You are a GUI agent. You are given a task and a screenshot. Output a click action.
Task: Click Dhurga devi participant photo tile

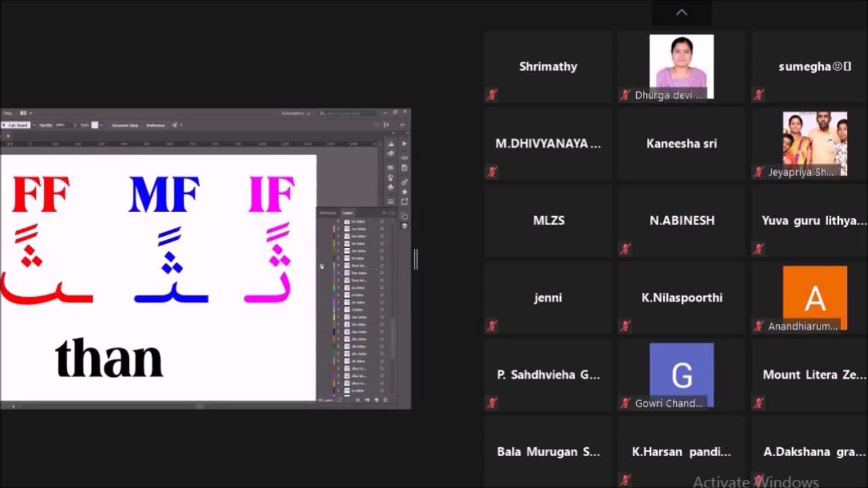coord(682,66)
